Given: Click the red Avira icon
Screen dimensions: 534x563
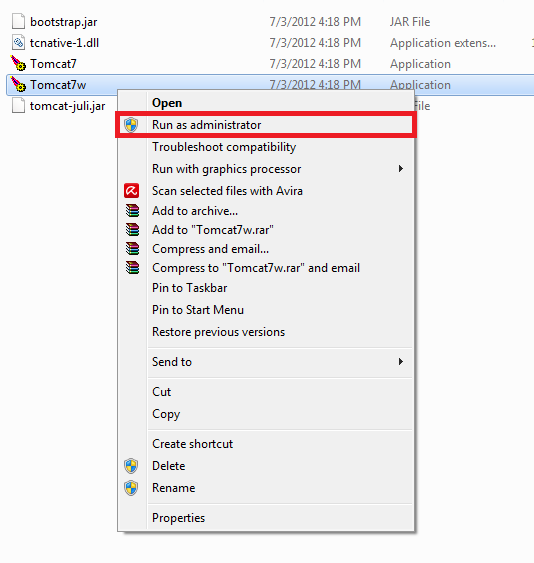Looking at the screenshot, I should tap(131, 191).
